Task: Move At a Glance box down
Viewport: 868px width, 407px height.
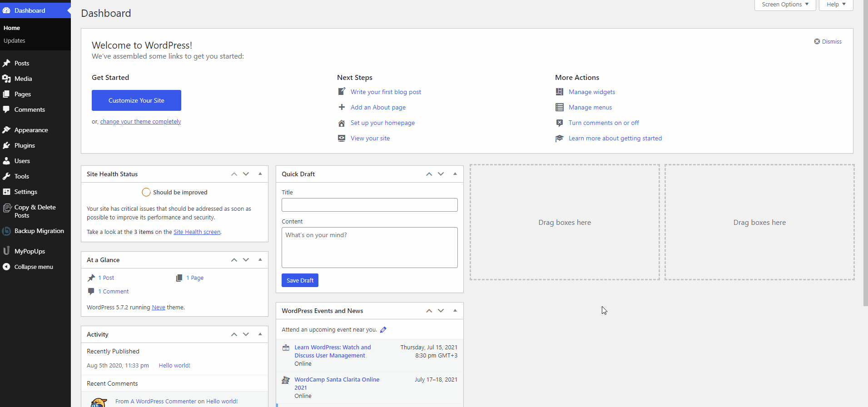Action: 246,260
